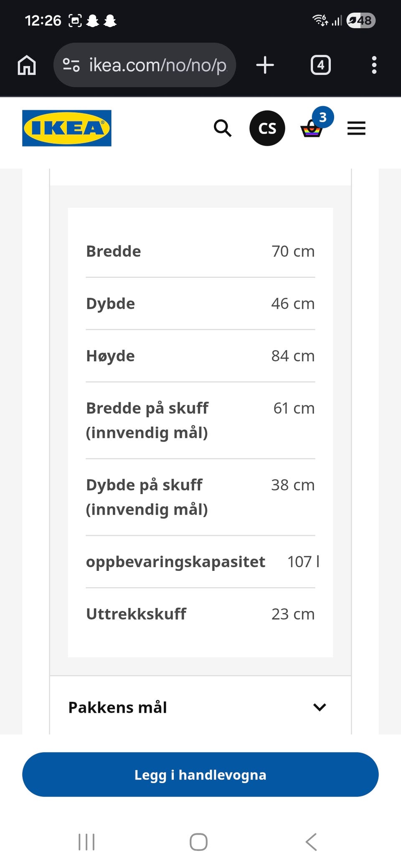Image resolution: width=401 pixels, height=868 pixels.
Task: Open the IKEA search magnifier
Action: (223, 128)
